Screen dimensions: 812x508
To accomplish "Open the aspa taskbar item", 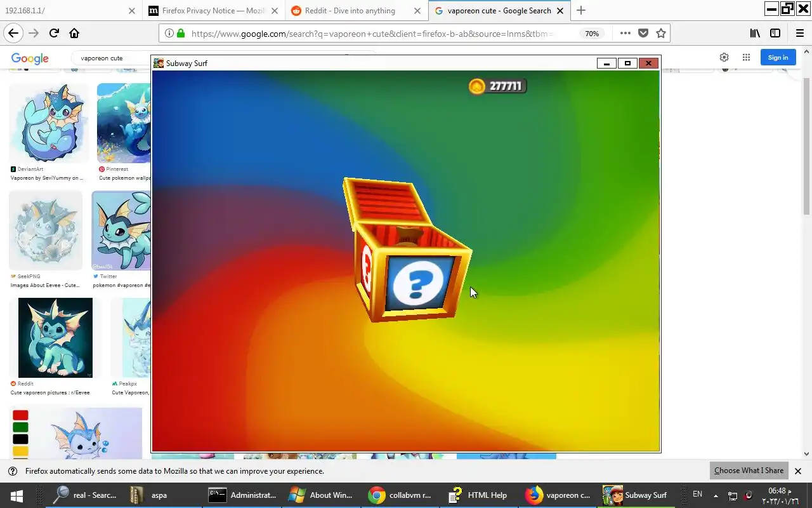I will click(164, 495).
